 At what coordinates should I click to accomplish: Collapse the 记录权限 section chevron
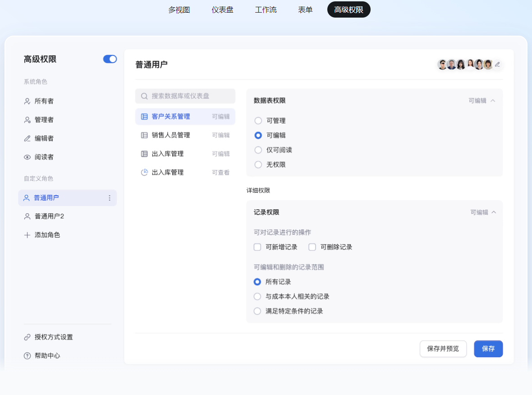[494, 212]
